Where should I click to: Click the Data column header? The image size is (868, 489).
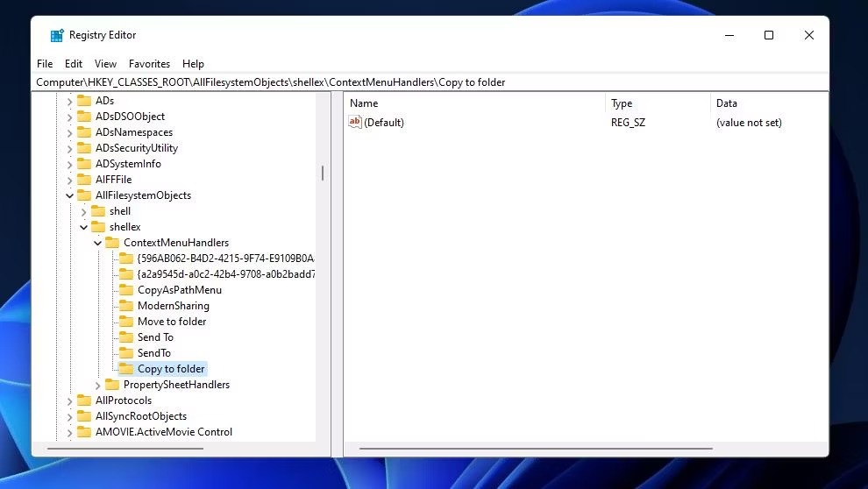[x=770, y=103]
